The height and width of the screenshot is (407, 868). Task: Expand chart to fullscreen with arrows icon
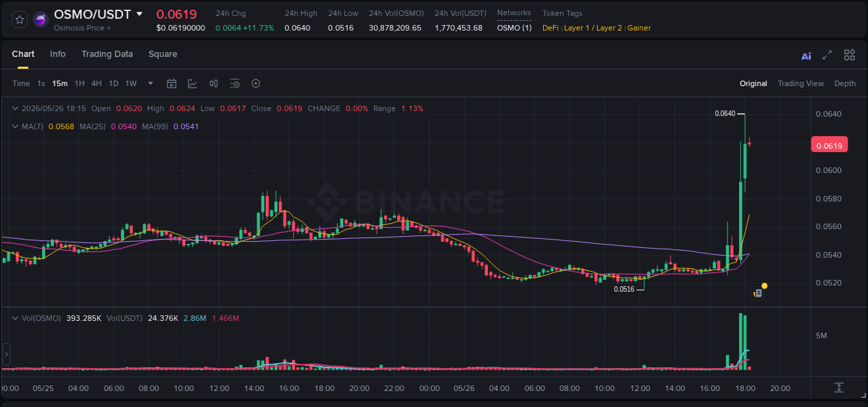(x=827, y=55)
